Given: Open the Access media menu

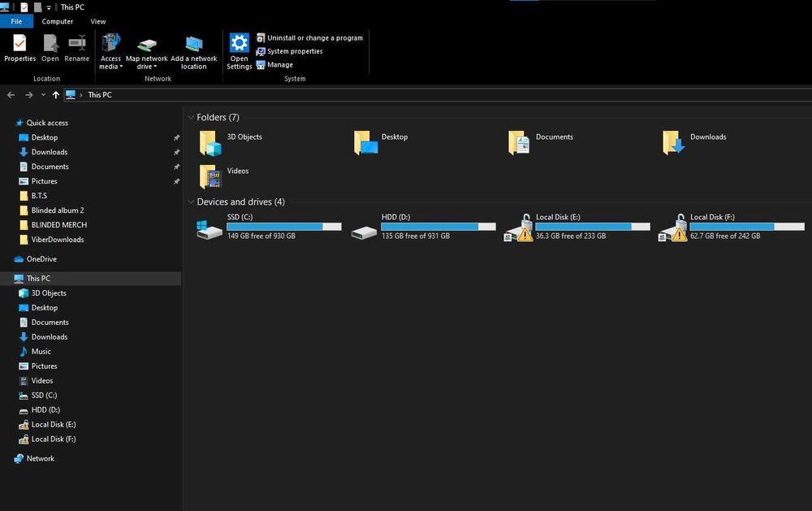Looking at the screenshot, I should [x=110, y=52].
